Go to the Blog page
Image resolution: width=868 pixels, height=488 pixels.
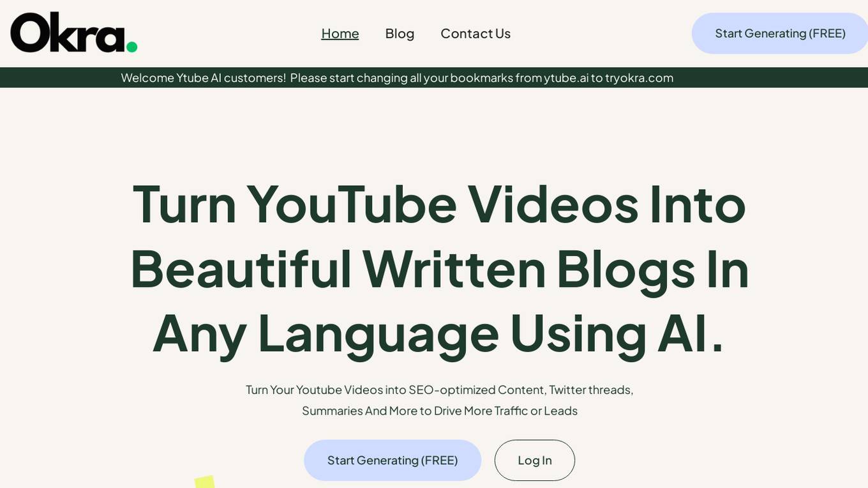[x=400, y=33]
